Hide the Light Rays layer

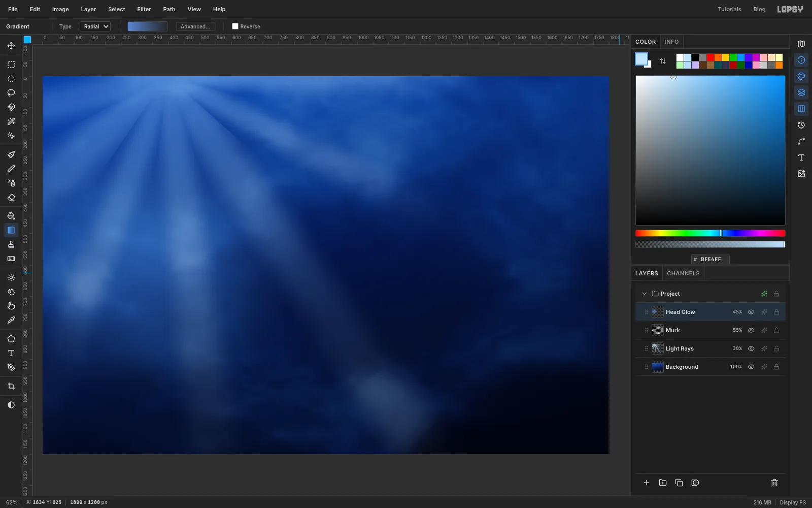[x=751, y=348]
